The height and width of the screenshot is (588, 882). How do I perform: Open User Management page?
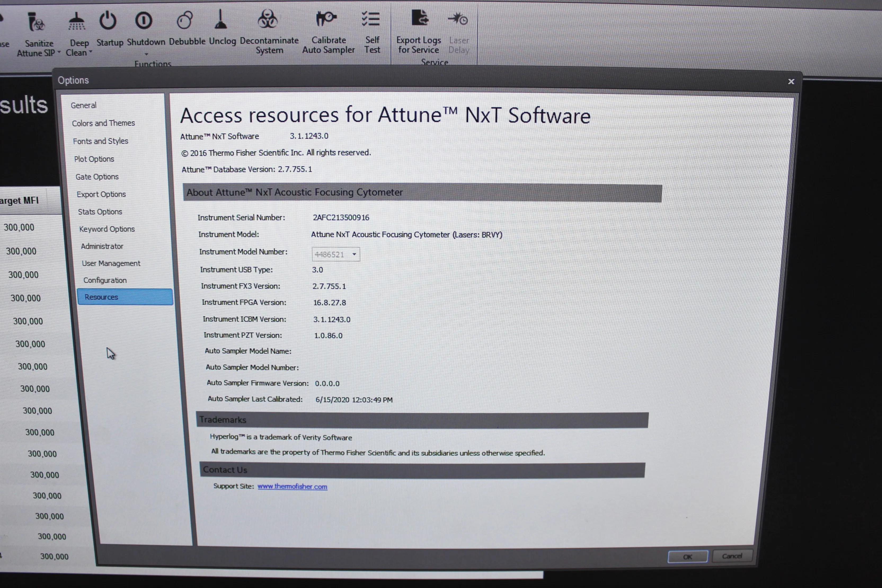(111, 264)
